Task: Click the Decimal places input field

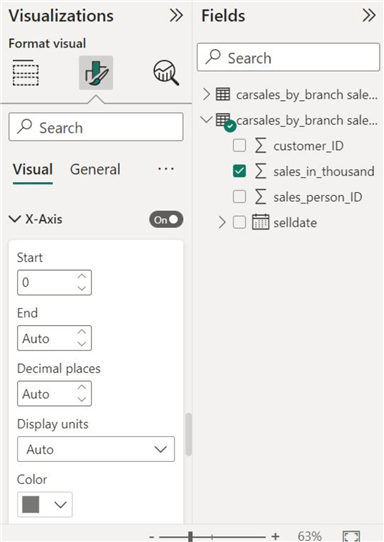Action: 54,393
